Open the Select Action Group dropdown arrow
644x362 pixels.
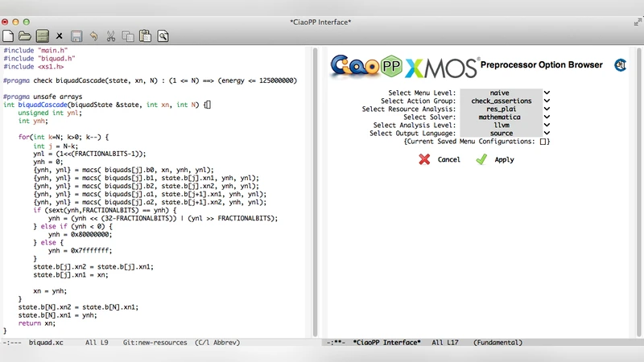tap(547, 101)
